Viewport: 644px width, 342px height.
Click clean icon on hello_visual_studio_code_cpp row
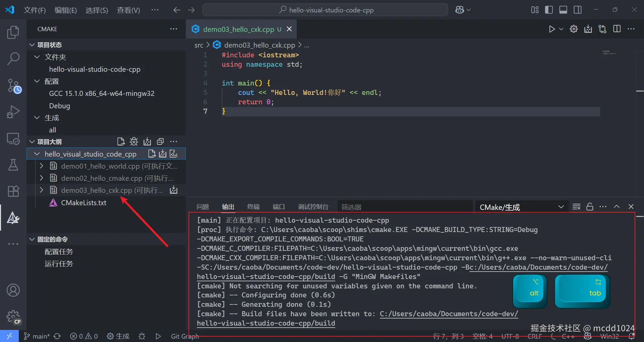(173, 154)
